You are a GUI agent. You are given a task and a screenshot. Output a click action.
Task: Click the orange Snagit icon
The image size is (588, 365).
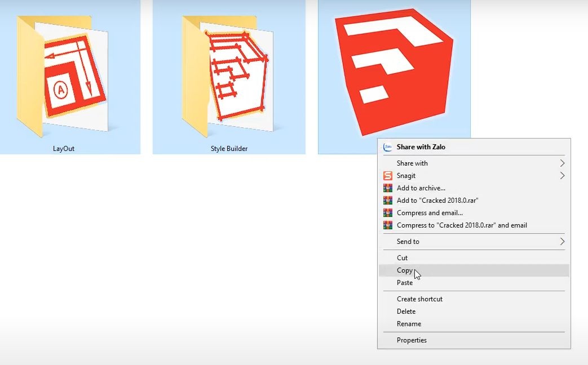pos(388,175)
